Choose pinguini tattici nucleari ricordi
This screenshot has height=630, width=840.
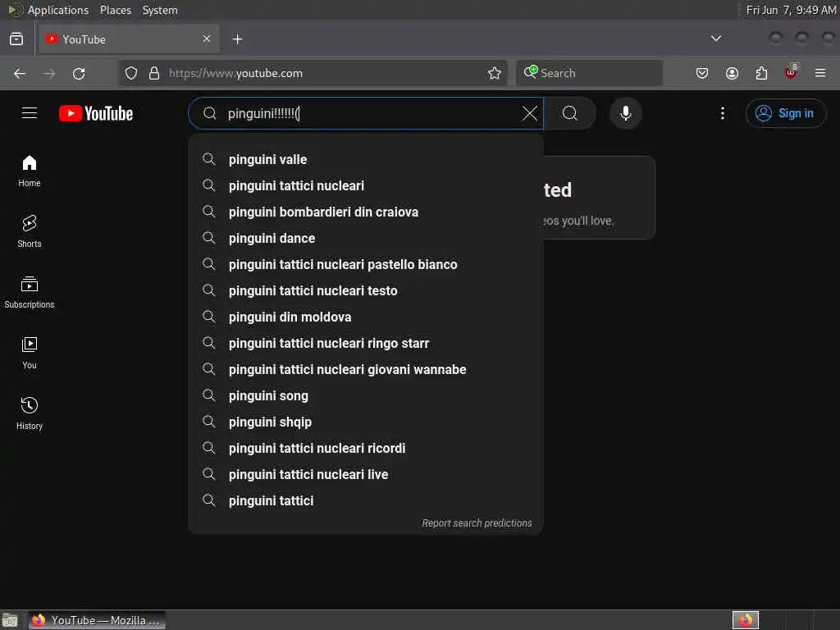coord(366,449)
